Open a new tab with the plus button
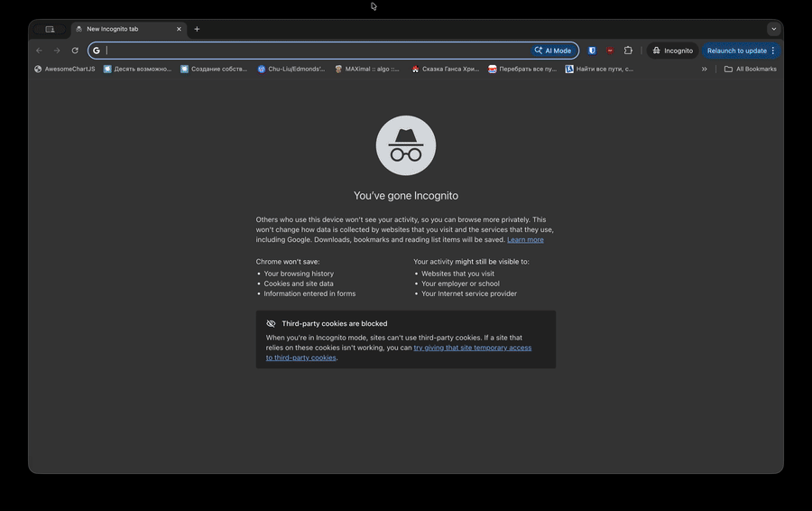Viewport: 812px width, 511px height. click(x=197, y=29)
